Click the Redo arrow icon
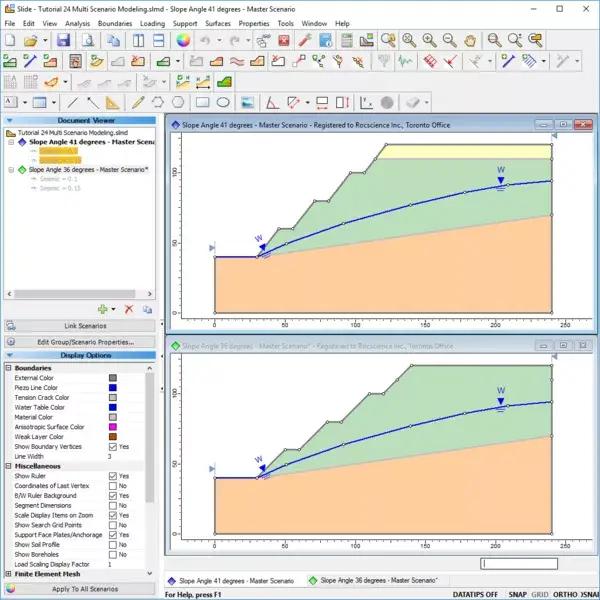 tap(235, 40)
